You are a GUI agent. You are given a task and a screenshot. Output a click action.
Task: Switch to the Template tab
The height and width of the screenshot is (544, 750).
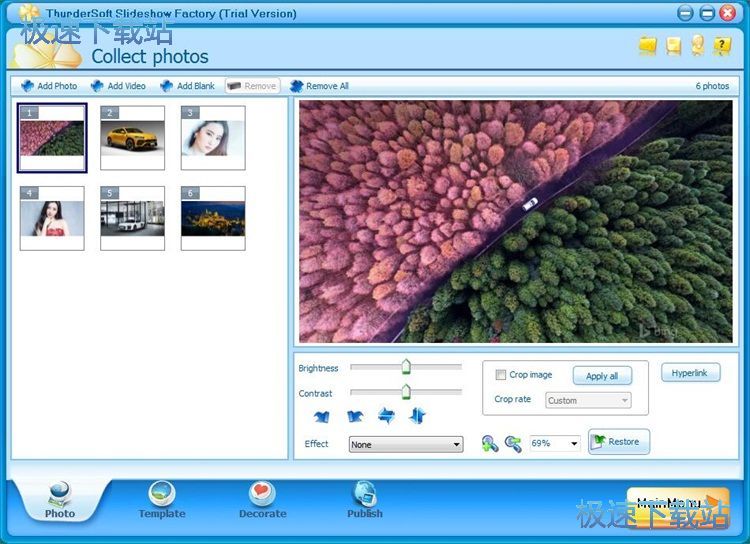tap(162, 500)
